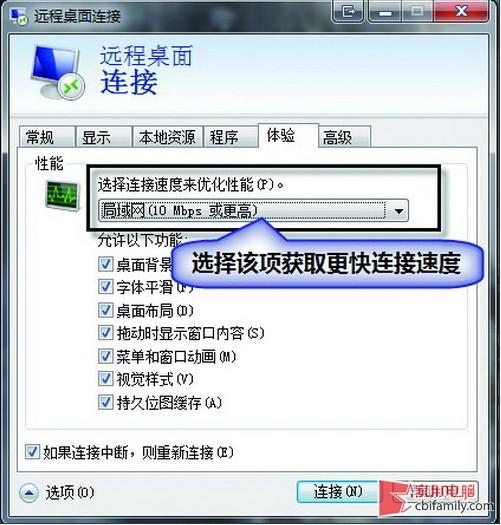Toggle 菜单和窗口动画 checkbox
This screenshot has height=525, width=501.
[x=105, y=356]
